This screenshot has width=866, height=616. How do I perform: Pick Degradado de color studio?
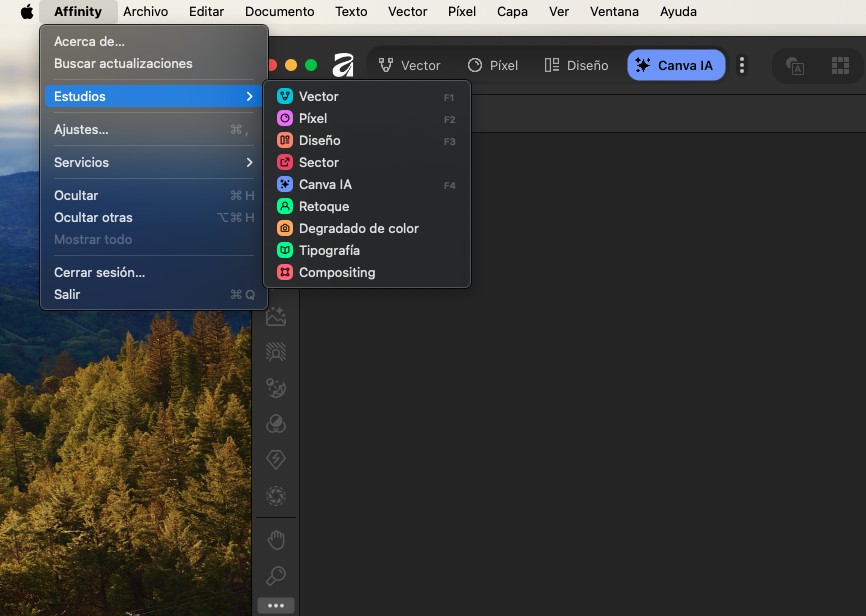point(358,228)
